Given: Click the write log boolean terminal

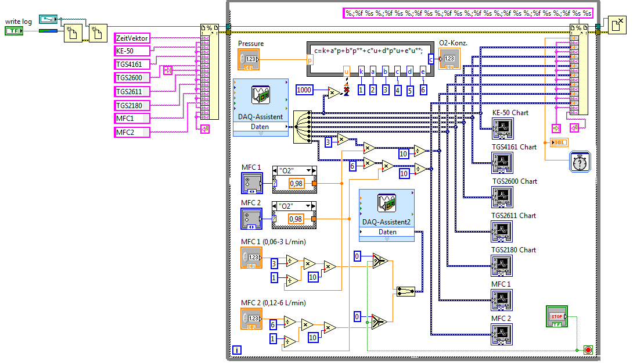Looking at the screenshot, I should [14, 31].
